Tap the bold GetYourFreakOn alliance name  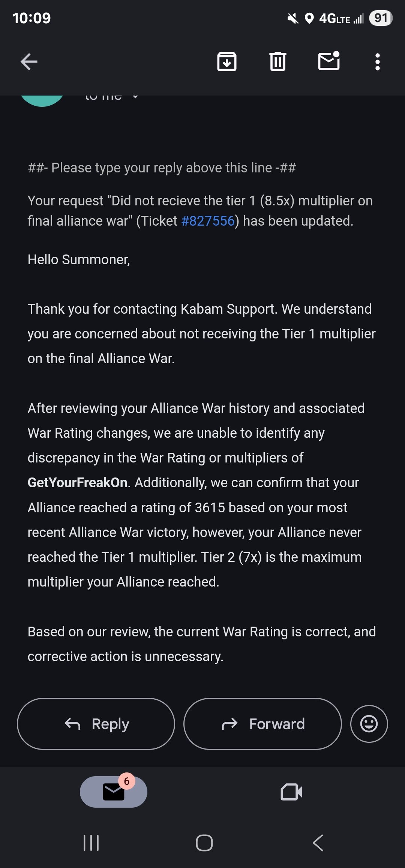pos(78,483)
